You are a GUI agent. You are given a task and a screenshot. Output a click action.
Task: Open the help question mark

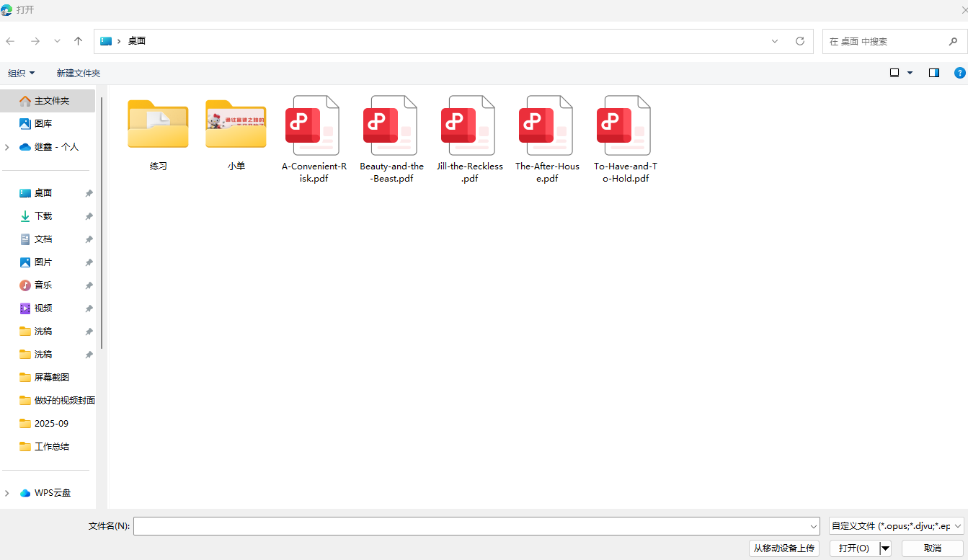(x=959, y=73)
